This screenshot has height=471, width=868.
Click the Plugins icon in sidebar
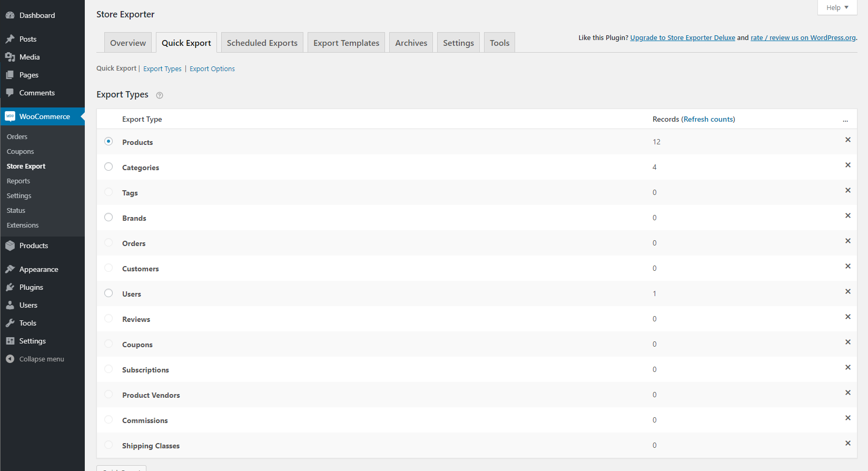pos(10,287)
